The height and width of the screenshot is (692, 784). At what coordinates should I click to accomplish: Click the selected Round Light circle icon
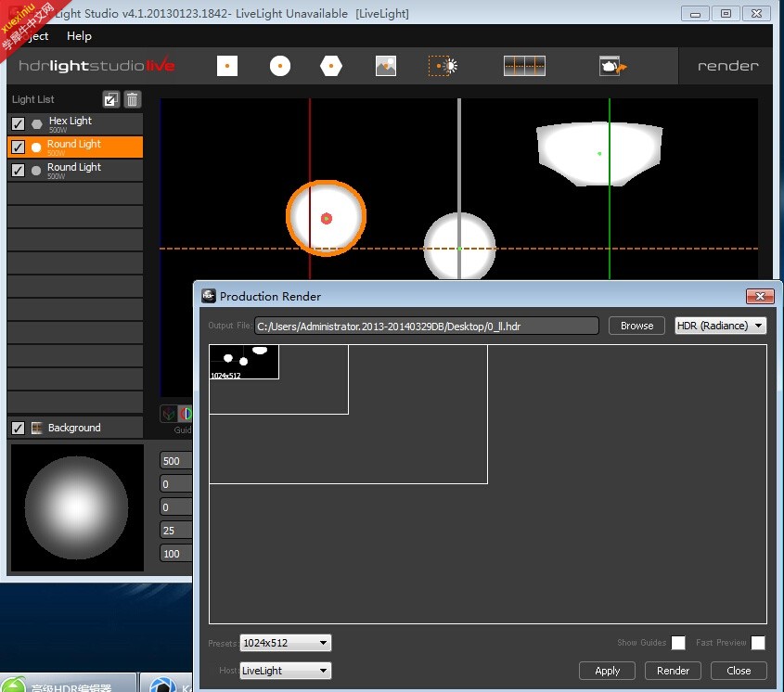click(x=36, y=147)
